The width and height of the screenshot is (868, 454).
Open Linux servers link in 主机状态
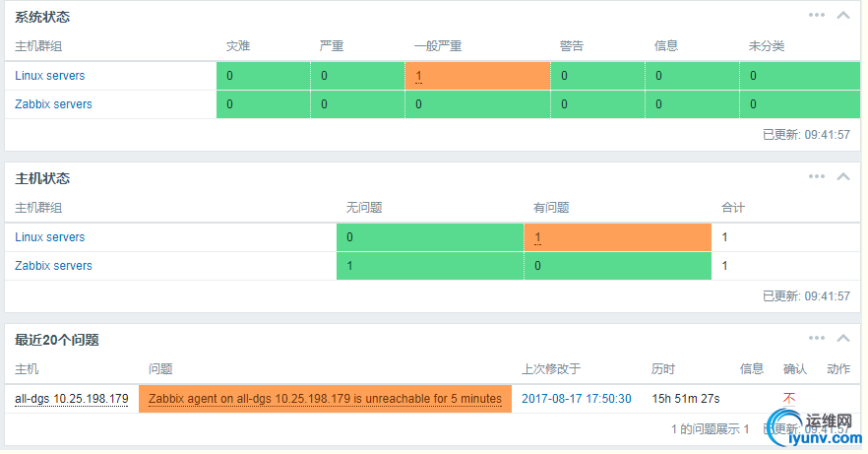(x=50, y=237)
